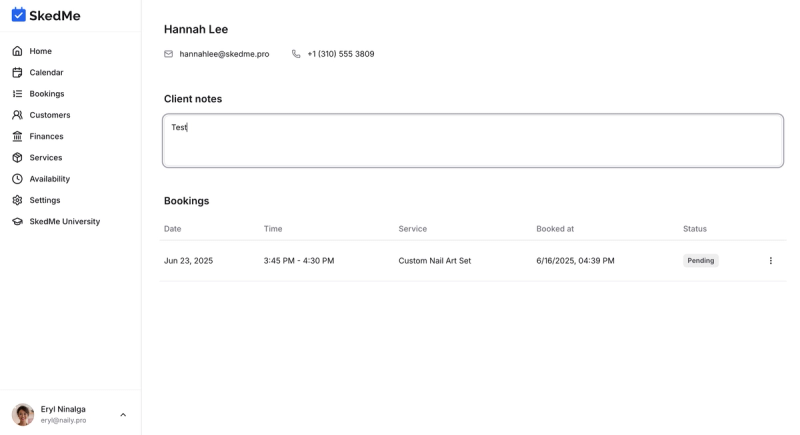Go to Calendar in the sidebar
This screenshot has height=435, width=800.
tap(46, 72)
